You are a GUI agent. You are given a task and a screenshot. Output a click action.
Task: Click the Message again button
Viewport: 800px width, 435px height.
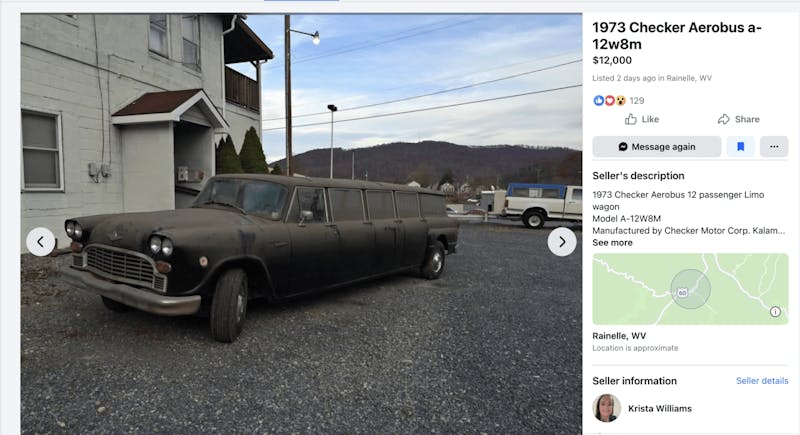(x=657, y=147)
